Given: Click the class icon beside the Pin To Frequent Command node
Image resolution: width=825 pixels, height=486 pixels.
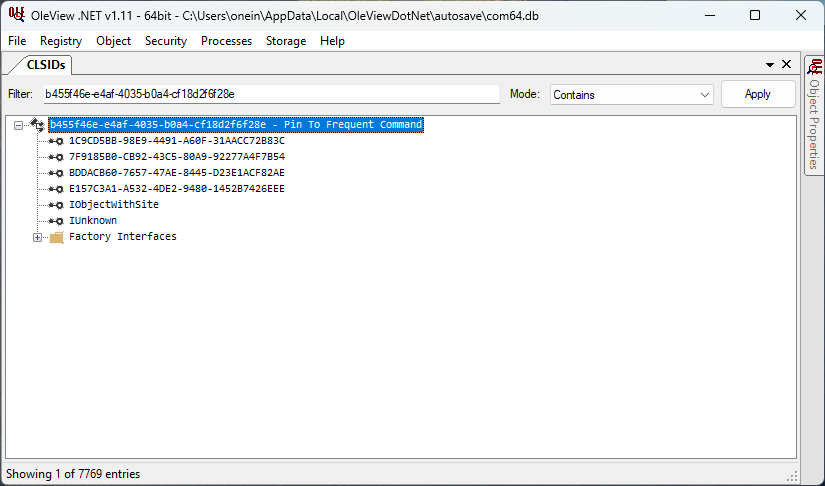Looking at the screenshot, I should pos(38,125).
